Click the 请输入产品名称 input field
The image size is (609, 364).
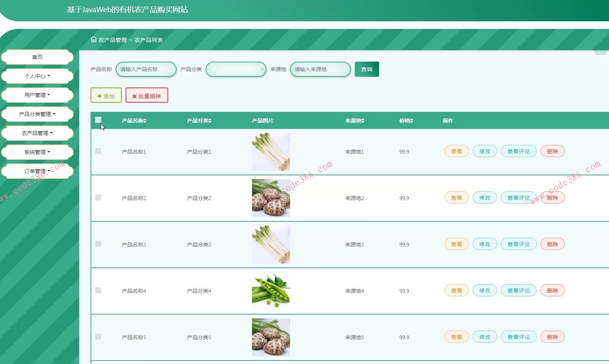point(146,69)
